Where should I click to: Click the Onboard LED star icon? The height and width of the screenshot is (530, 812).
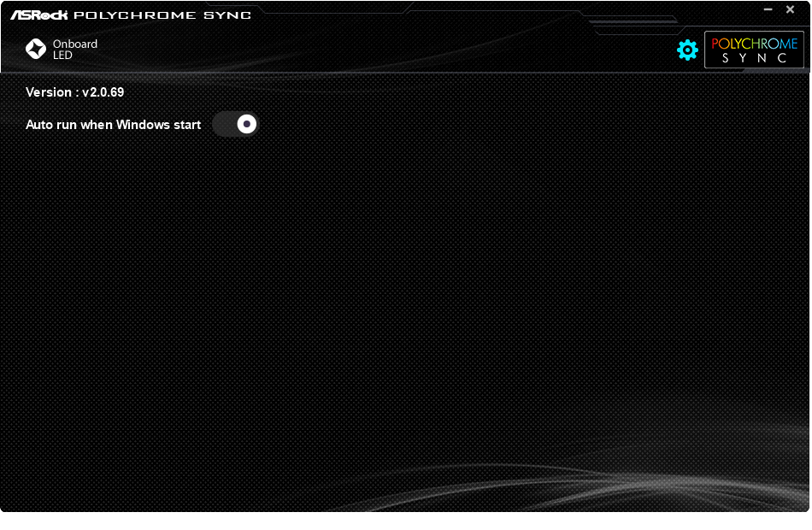pos(36,49)
